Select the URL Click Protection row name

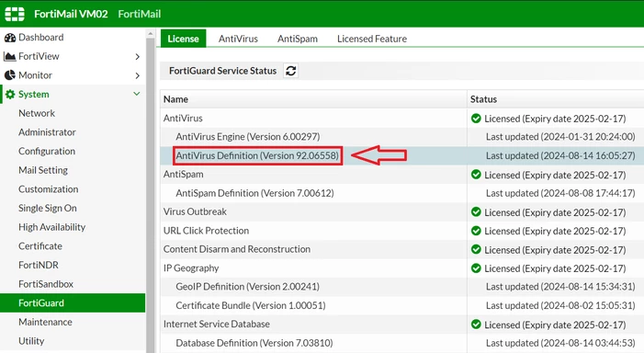[x=206, y=231]
